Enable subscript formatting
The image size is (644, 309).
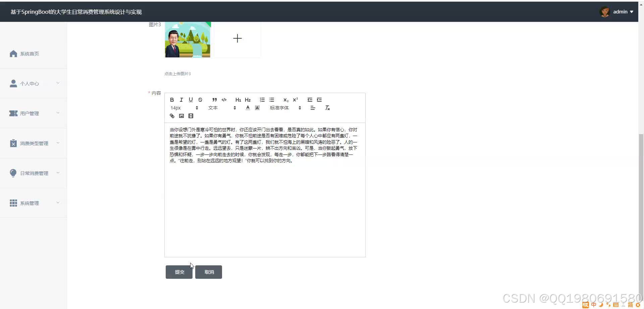[285, 100]
